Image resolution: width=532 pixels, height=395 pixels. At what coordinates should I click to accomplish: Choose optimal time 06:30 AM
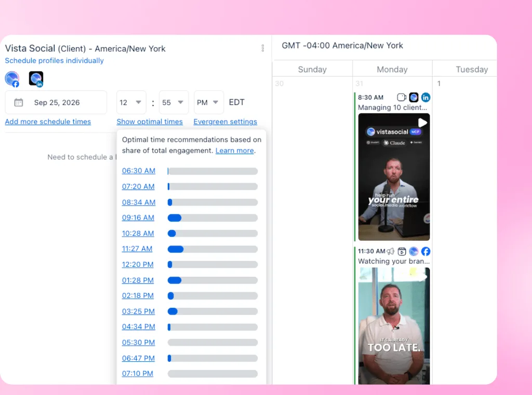[138, 171]
